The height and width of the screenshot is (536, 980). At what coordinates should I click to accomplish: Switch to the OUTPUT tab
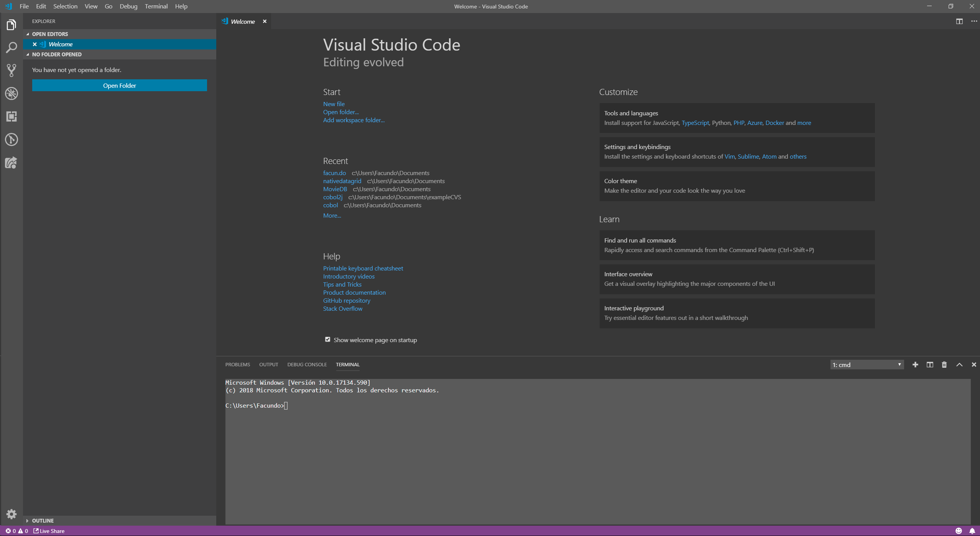tap(269, 364)
